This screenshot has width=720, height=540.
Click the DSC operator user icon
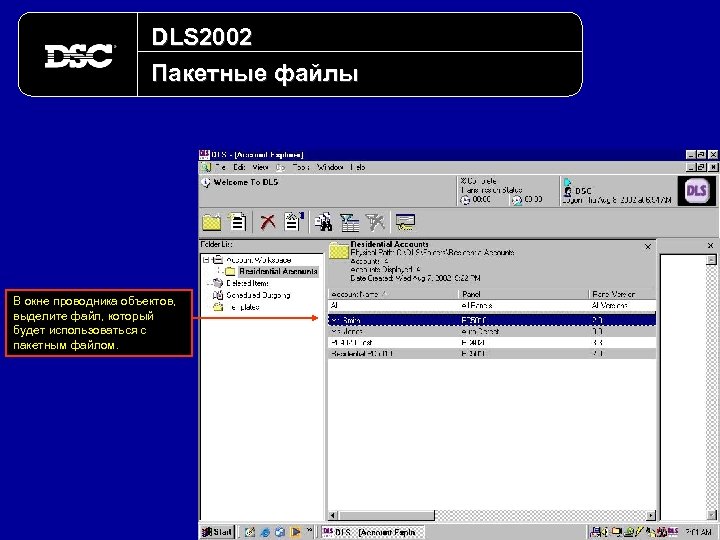[568, 191]
